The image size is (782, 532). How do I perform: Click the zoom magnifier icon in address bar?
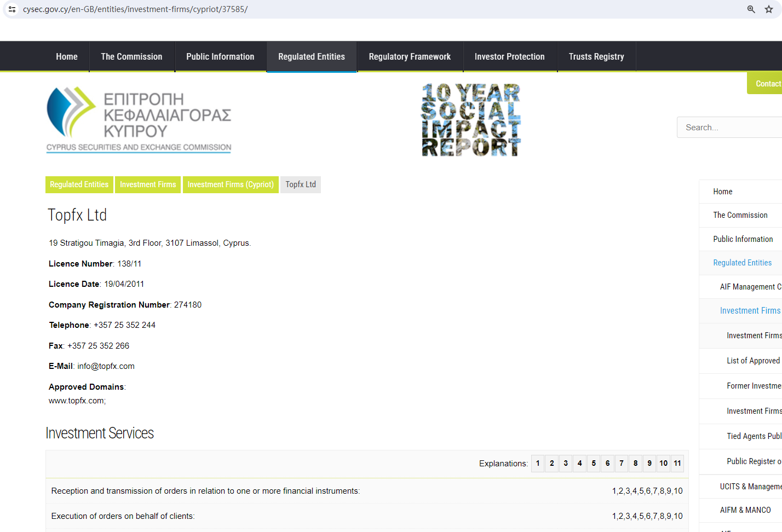pos(751,9)
